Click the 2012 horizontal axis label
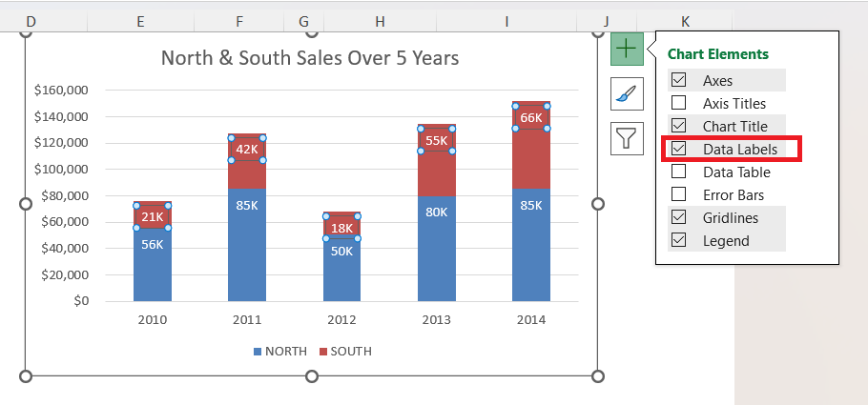868x405 pixels. point(341,320)
